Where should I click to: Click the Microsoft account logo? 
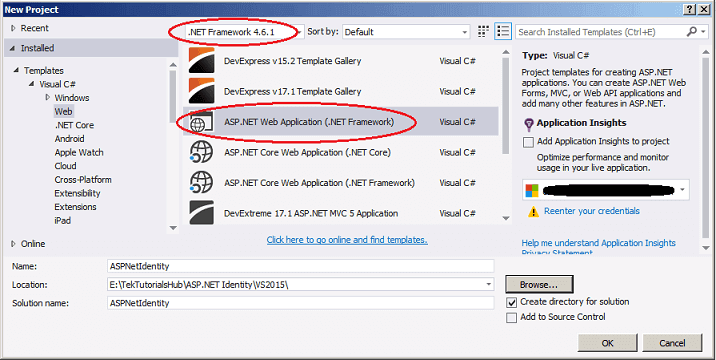tap(532, 191)
